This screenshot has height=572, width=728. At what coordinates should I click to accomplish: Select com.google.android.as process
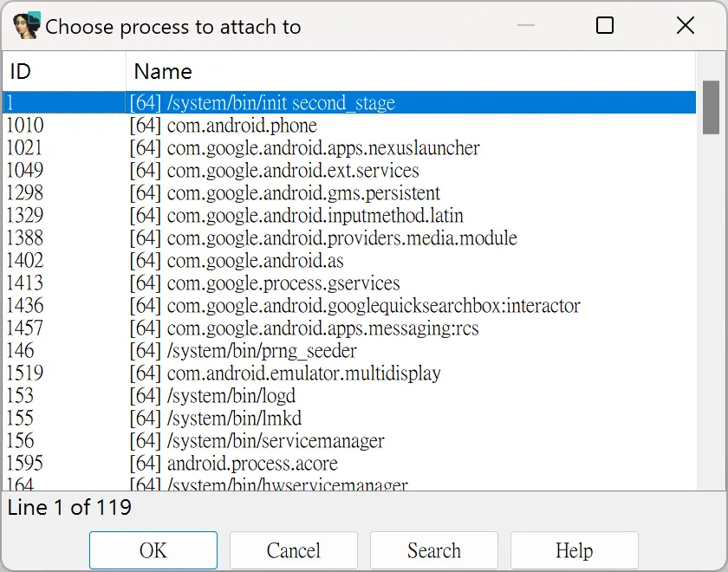tap(349, 260)
